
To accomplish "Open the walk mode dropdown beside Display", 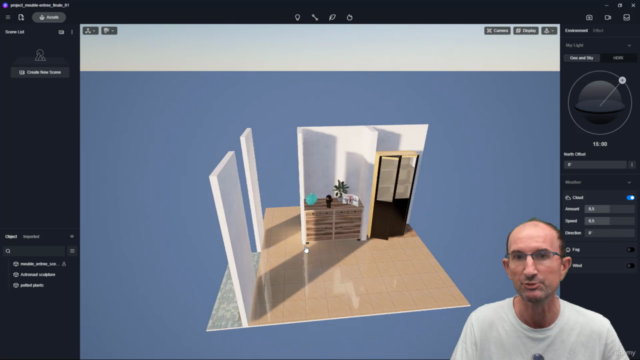I will [549, 31].
